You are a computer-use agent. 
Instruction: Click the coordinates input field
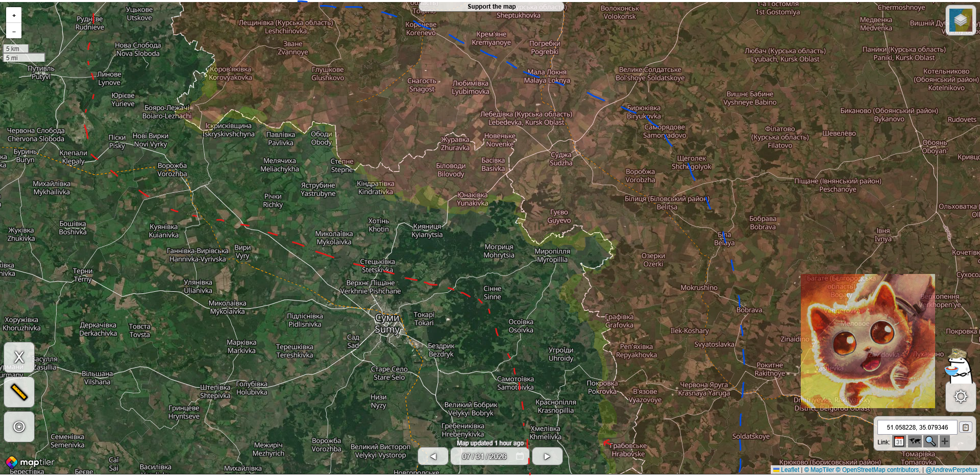coord(917,428)
